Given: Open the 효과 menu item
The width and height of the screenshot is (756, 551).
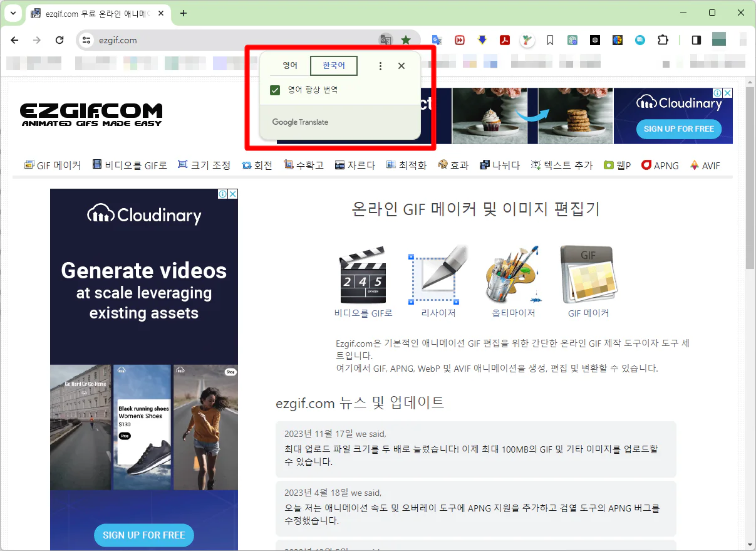Looking at the screenshot, I should 453,165.
